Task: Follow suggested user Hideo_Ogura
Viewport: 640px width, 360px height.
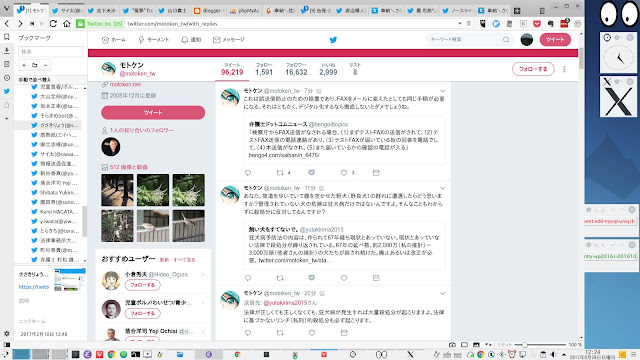Action: tap(142, 285)
